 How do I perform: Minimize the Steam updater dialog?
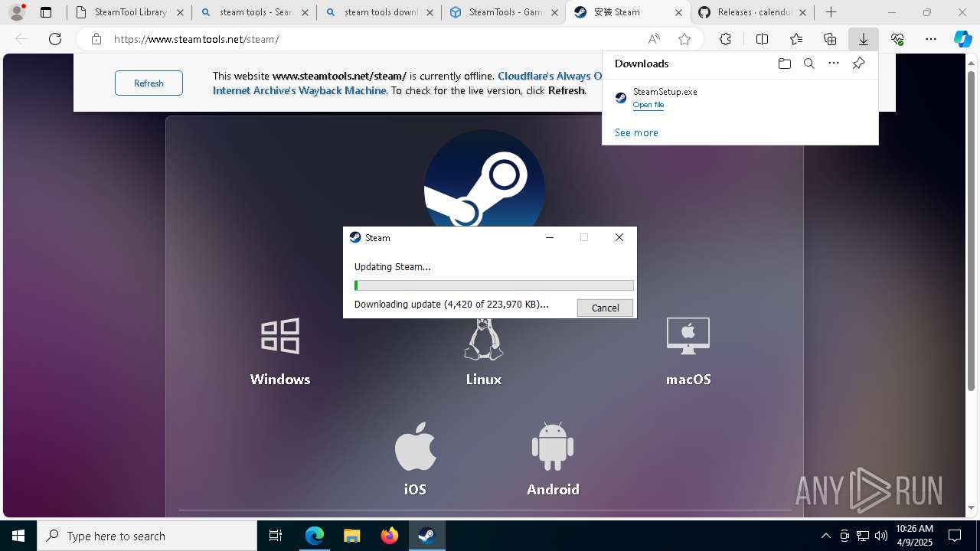click(x=549, y=238)
